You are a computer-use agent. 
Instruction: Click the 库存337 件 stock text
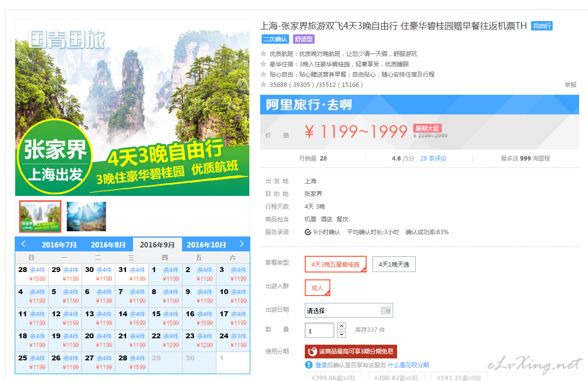click(x=370, y=329)
